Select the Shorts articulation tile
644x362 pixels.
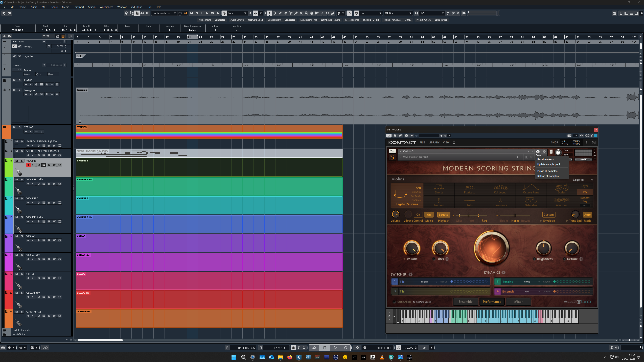pyautogui.click(x=439, y=189)
